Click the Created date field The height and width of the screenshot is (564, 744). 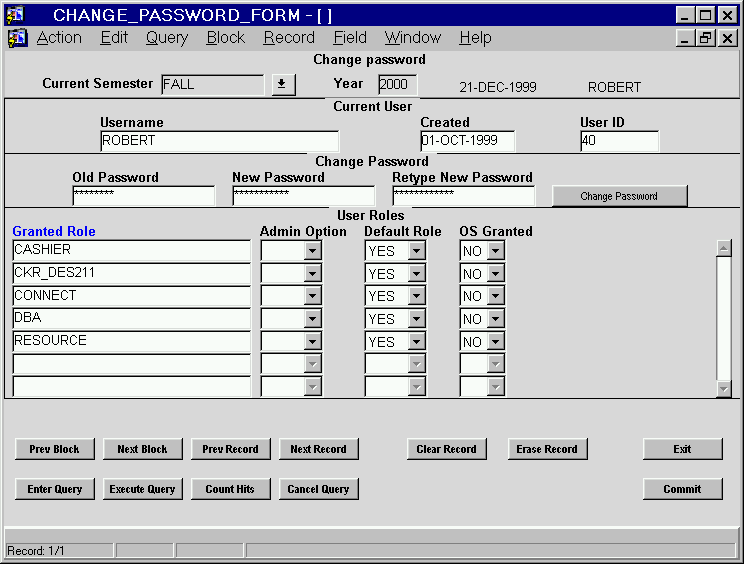pyautogui.click(x=467, y=141)
